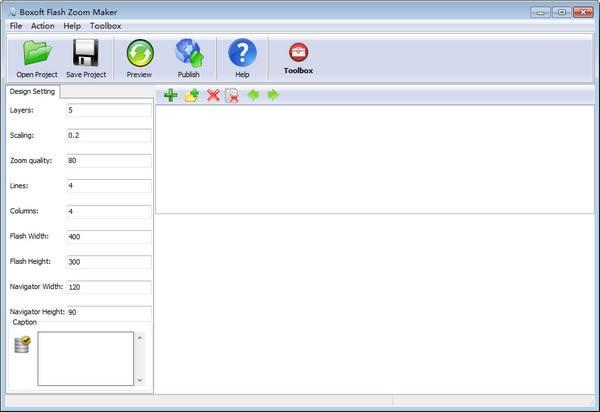Viewport: 600px width, 412px height.
Task: Select the Design Setting tab
Action: (33, 91)
